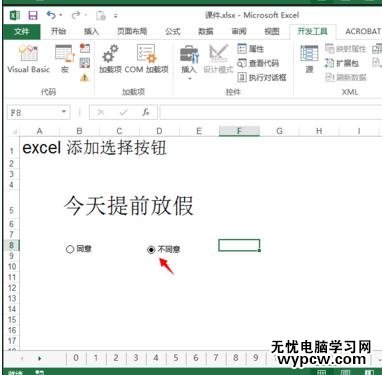
Task: Select the 开发工具 (Developer) tab
Action: click(x=312, y=32)
